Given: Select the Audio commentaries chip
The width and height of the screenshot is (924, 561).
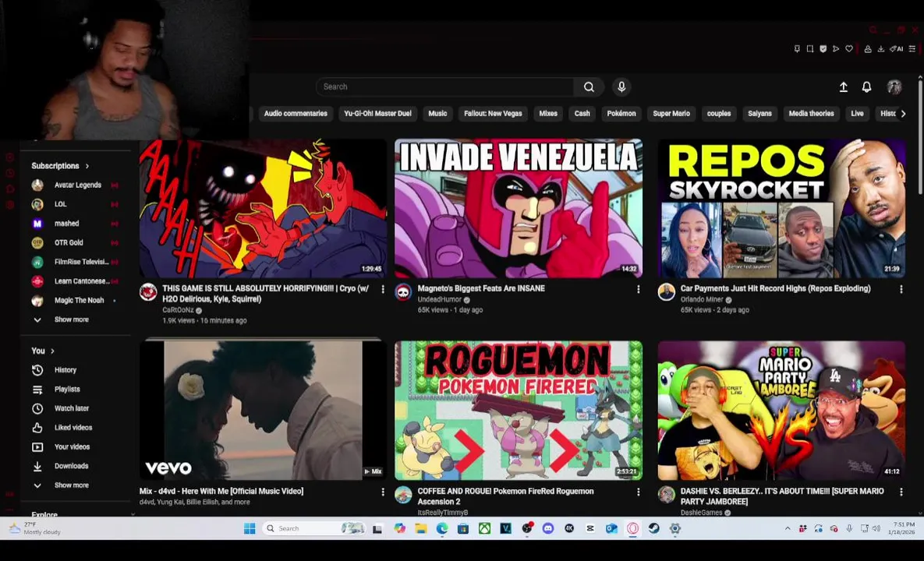Looking at the screenshot, I should point(296,114).
